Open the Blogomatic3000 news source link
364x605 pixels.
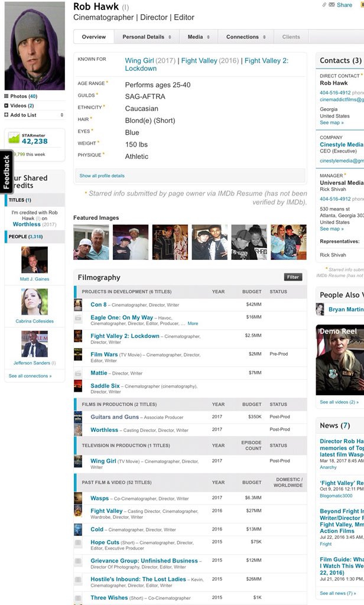[x=336, y=496]
